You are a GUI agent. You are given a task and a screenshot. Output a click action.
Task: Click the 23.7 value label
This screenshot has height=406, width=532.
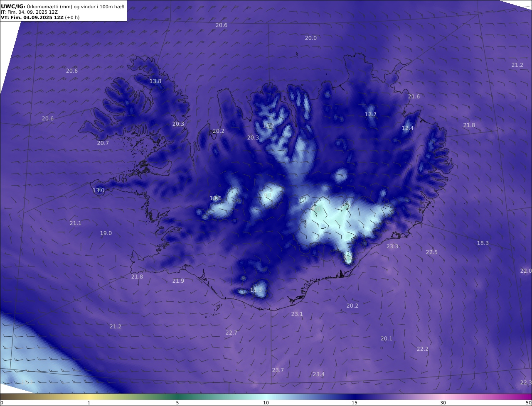[278, 370]
